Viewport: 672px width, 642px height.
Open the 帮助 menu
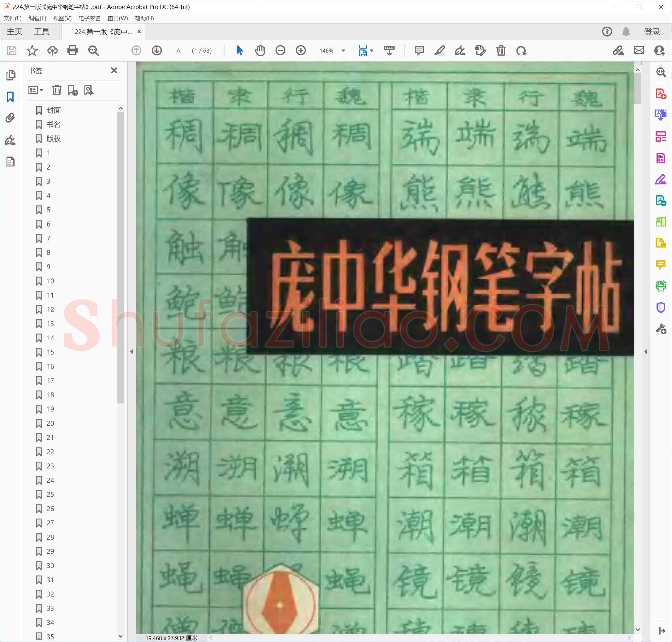click(144, 19)
